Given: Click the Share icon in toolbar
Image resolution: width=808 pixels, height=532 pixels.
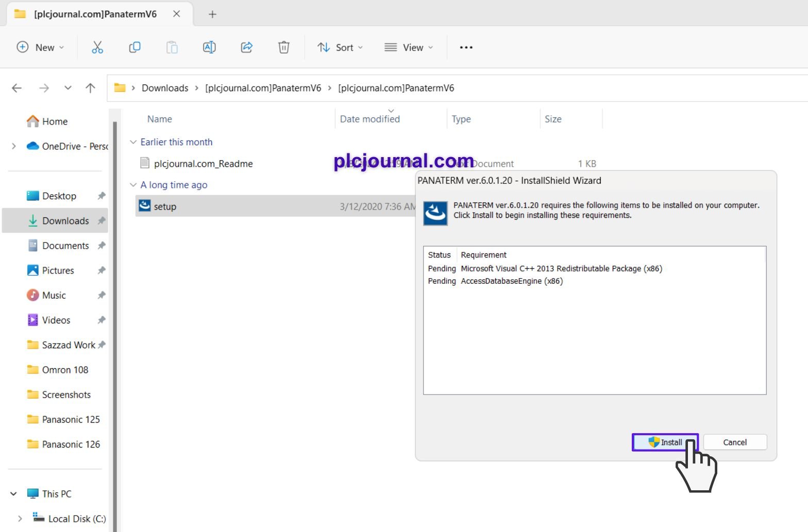Looking at the screenshot, I should click(247, 47).
